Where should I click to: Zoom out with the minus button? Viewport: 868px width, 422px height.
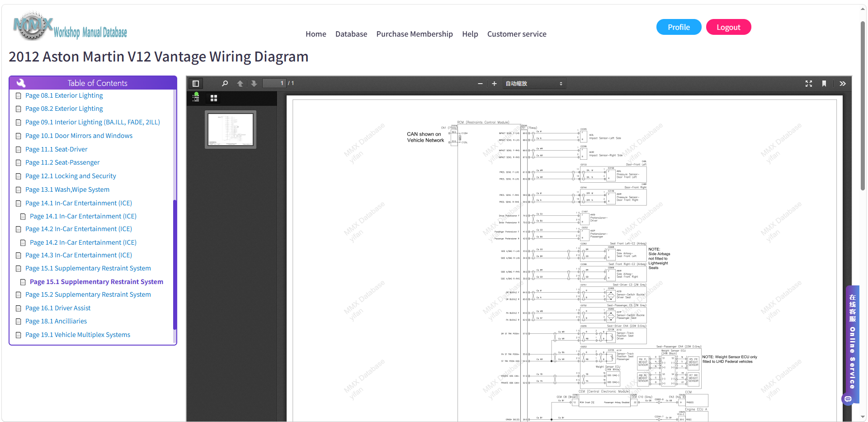click(480, 84)
